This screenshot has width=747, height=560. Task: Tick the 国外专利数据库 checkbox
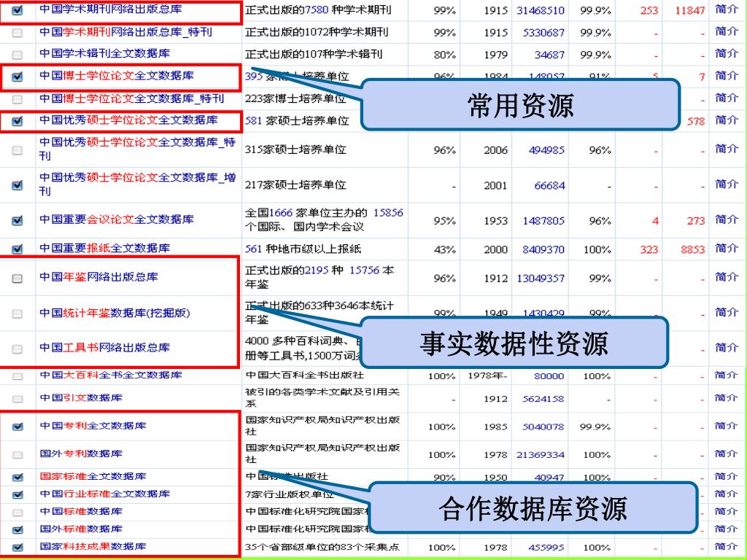(x=18, y=455)
